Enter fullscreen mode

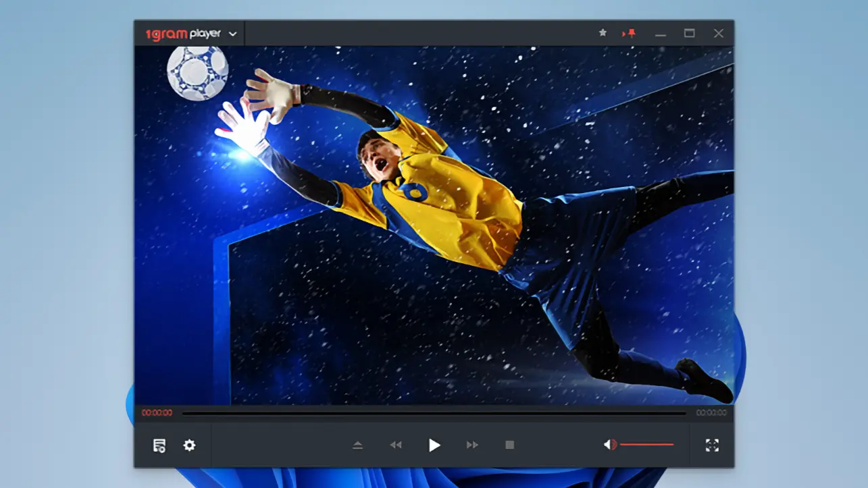click(712, 445)
